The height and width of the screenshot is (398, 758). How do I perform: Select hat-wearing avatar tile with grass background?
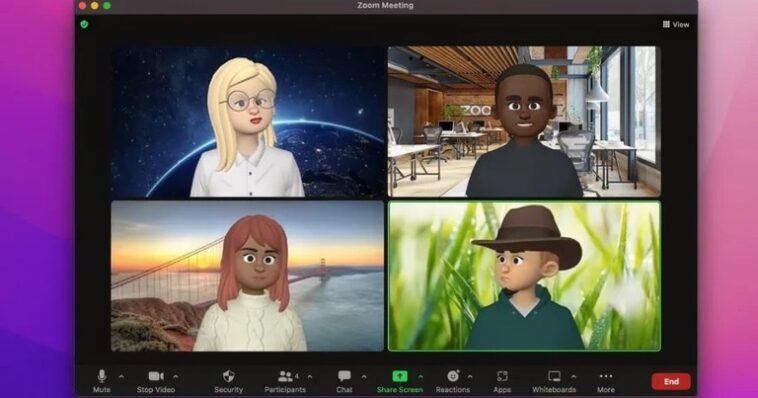(525, 276)
